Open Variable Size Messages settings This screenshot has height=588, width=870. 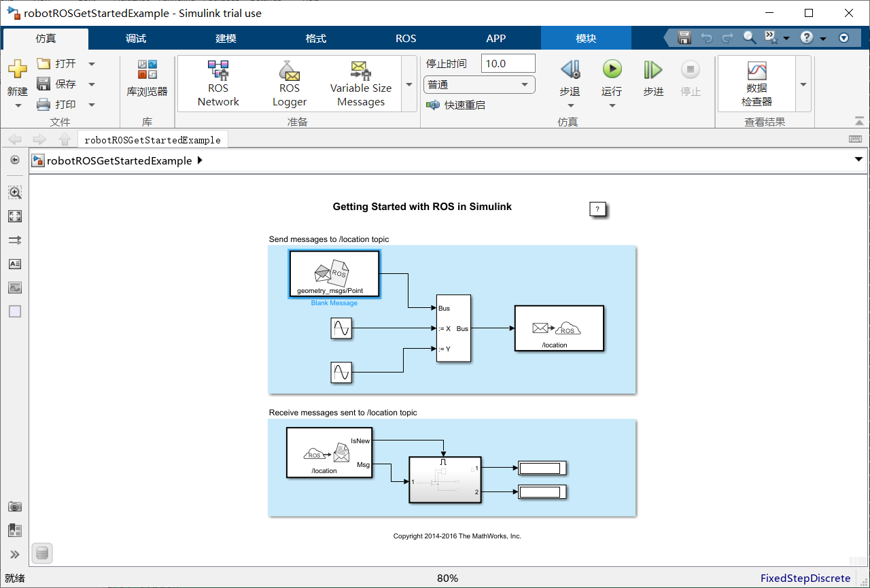pos(361,84)
